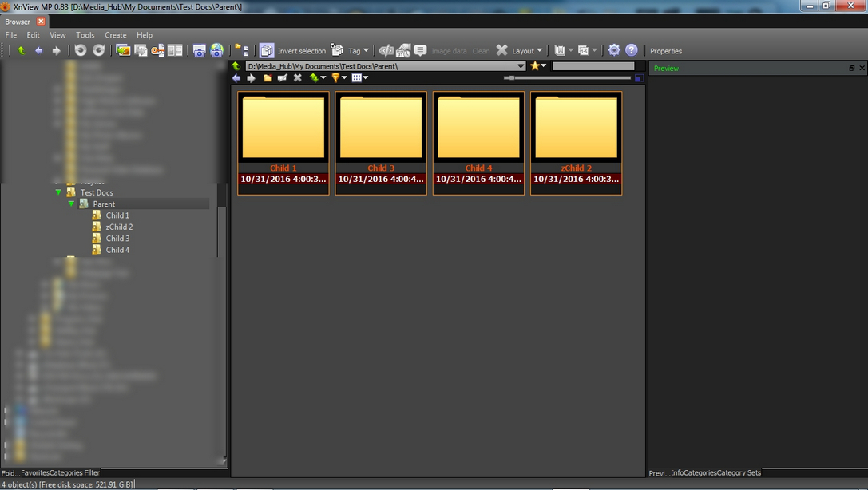Click the new folder icon in browser toolbar
This screenshot has width=868, height=490.
[268, 78]
